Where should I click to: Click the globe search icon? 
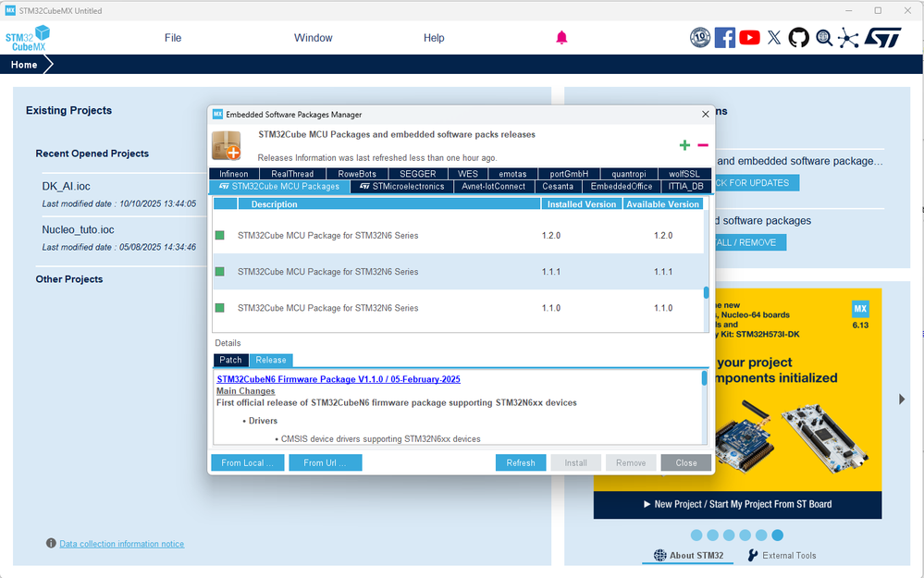tap(824, 38)
